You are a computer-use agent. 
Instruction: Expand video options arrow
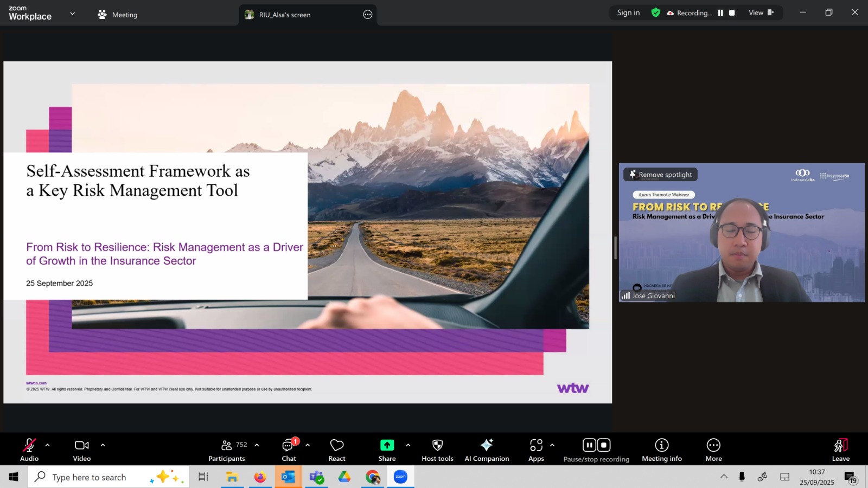point(103,445)
